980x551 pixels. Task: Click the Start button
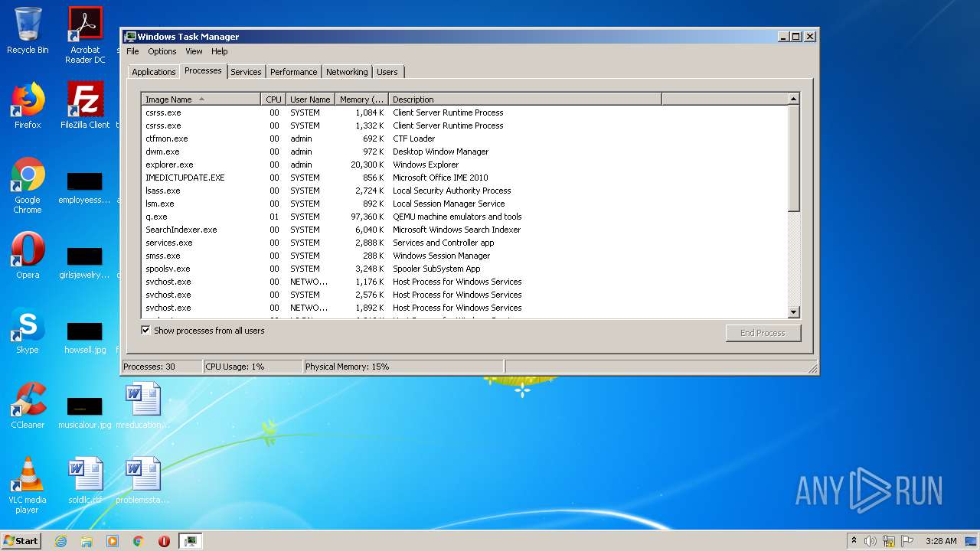(21, 541)
